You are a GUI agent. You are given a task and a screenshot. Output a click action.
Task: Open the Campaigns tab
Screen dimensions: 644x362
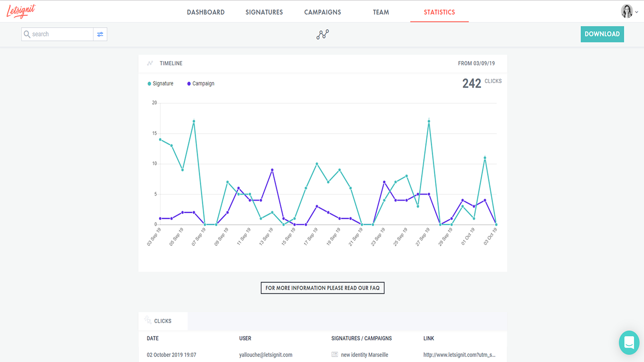323,12
